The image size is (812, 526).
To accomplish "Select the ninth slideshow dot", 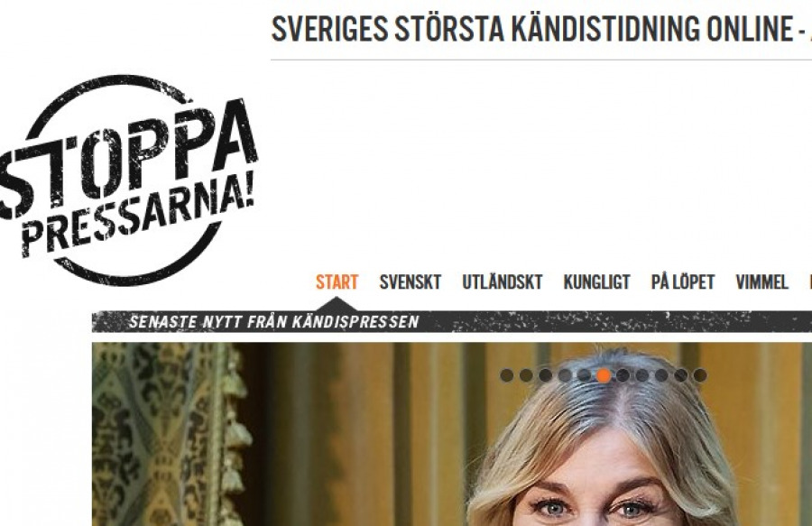I will [661, 375].
